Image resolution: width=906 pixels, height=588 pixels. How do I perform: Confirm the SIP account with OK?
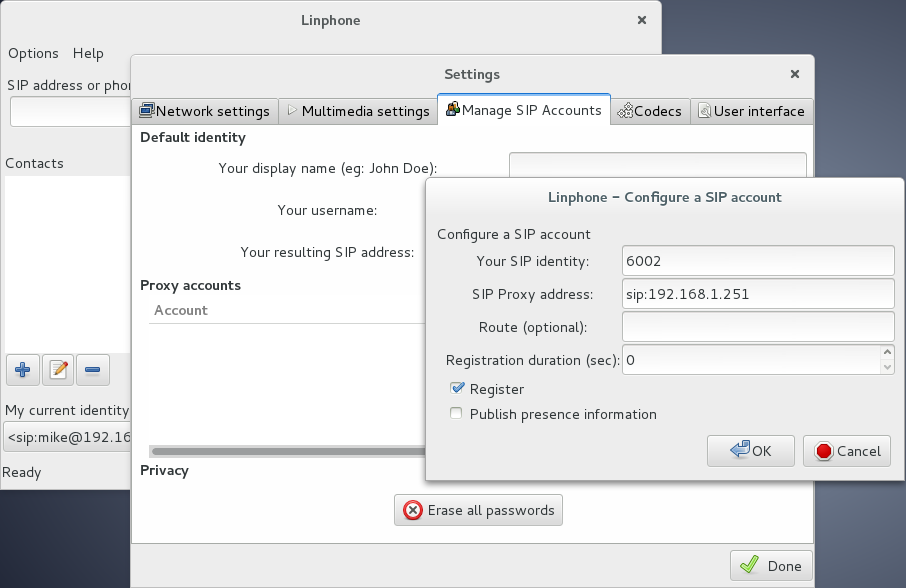tap(751, 451)
